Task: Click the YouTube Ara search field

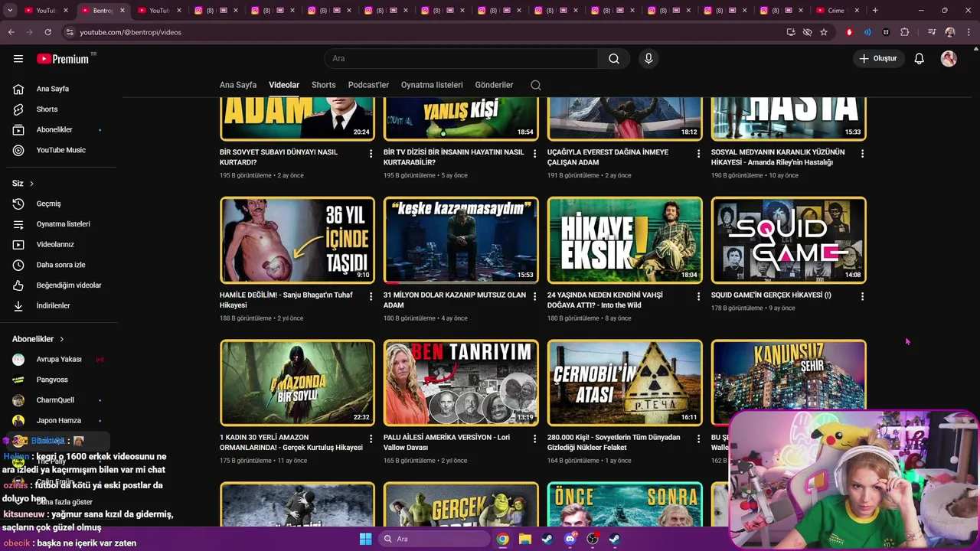Action: pyautogui.click(x=461, y=59)
